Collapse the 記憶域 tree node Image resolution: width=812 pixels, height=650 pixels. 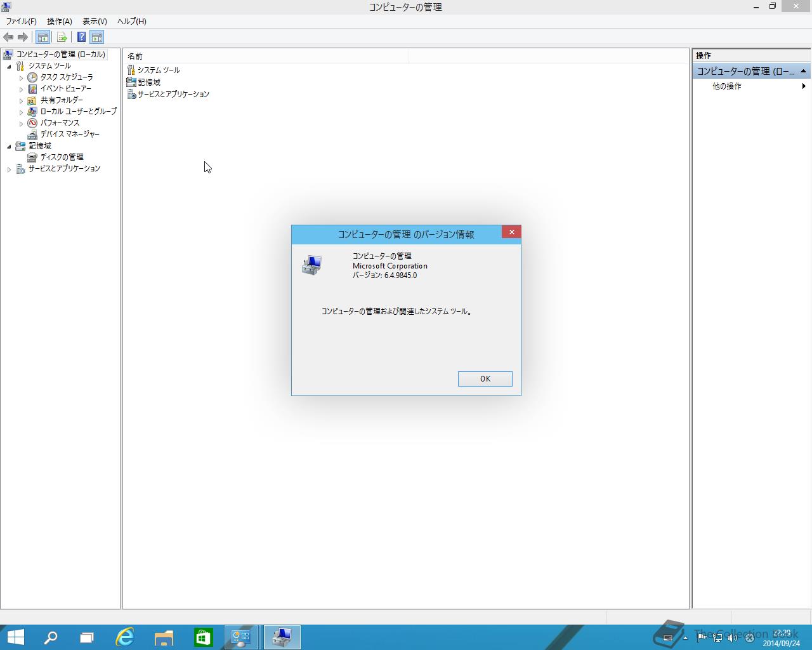pyautogui.click(x=9, y=146)
